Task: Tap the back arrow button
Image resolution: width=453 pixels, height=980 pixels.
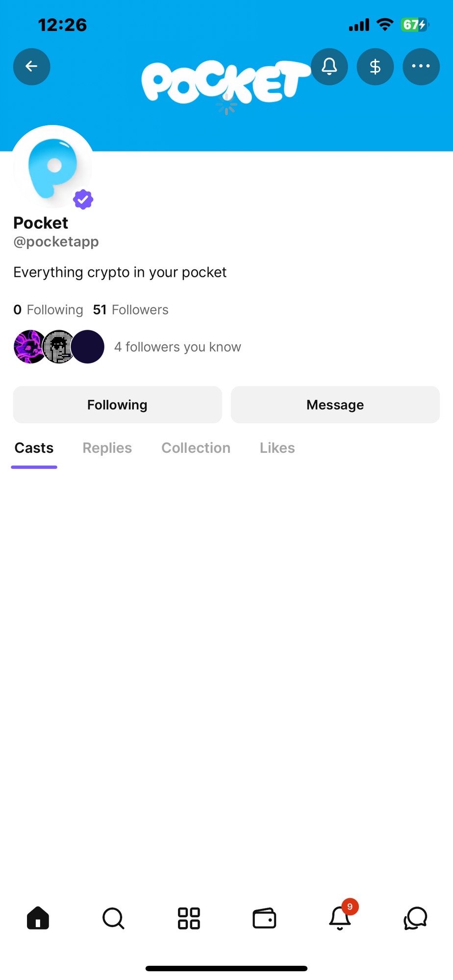Action: click(x=32, y=67)
